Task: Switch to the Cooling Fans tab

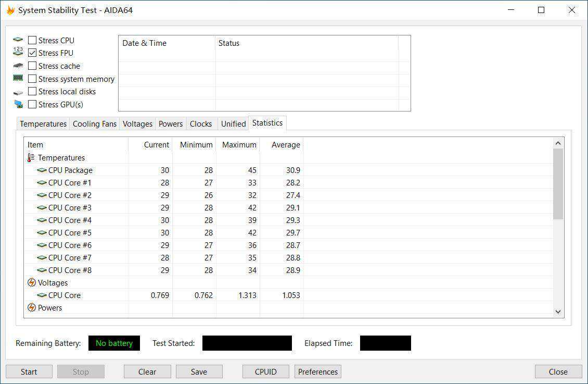Action: 94,124
